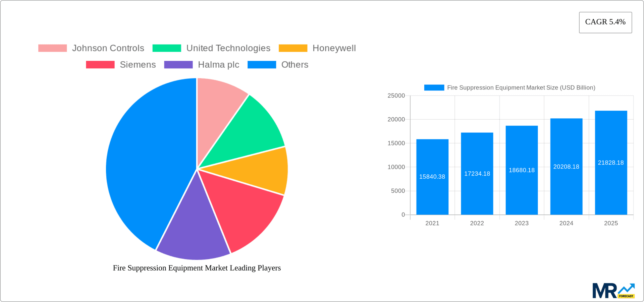Click the CAGR 5.4% badge
This screenshot has width=644, height=302.
pos(605,22)
